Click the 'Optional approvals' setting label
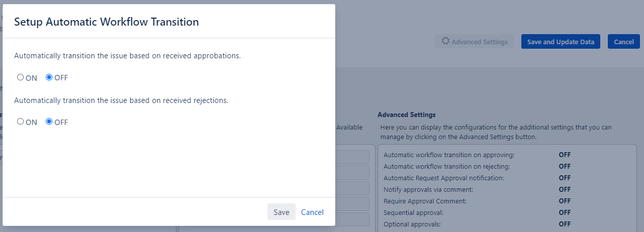Viewport: 644px width, 232px height. 412,224
